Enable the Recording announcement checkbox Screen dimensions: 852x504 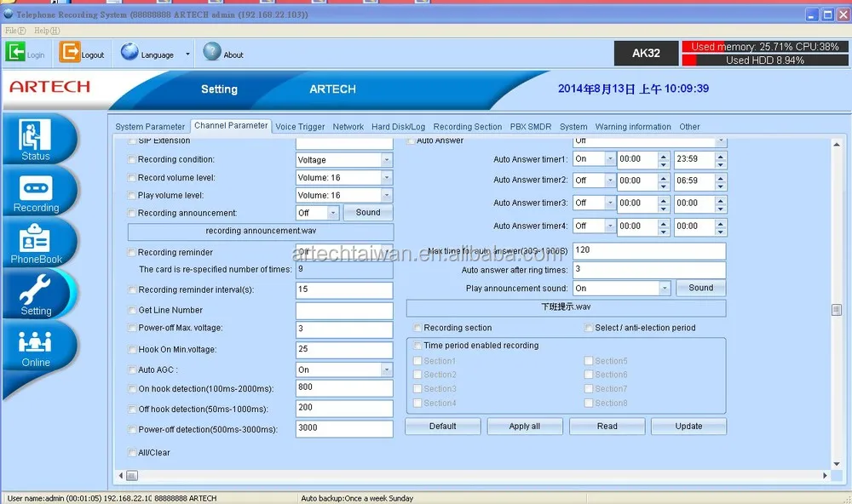click(131, 213)
